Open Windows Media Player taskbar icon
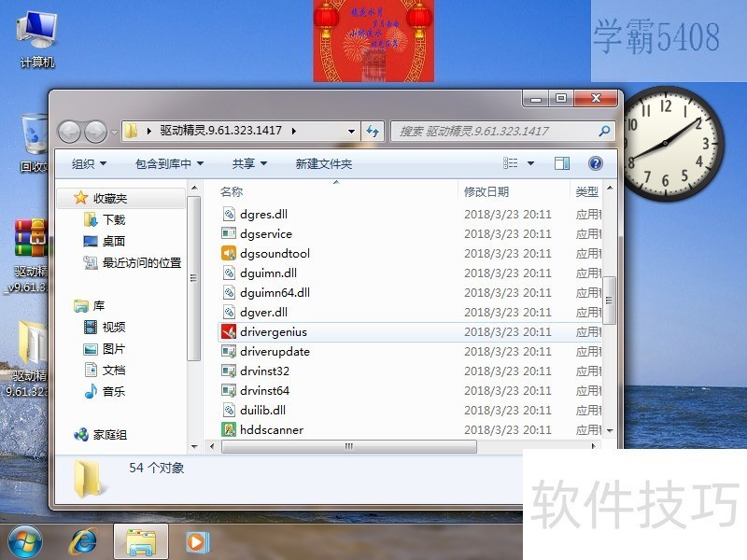The height and width of the screenshot is (560, 747). point(197,542)
